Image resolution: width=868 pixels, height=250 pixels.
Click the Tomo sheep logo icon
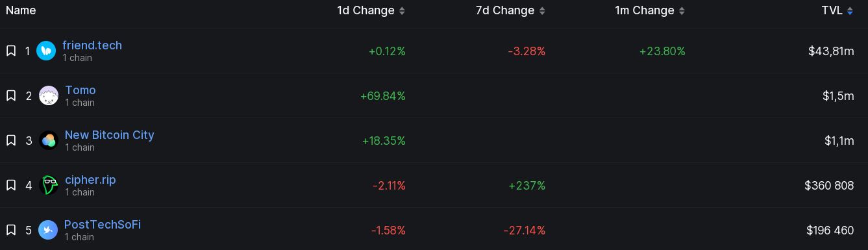click(49, 95)
